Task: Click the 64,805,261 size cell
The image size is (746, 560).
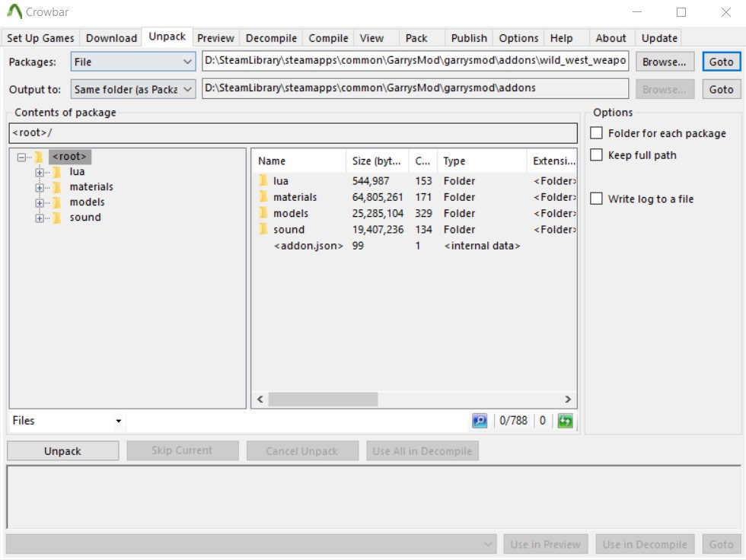Action: [x=378, y=197]
